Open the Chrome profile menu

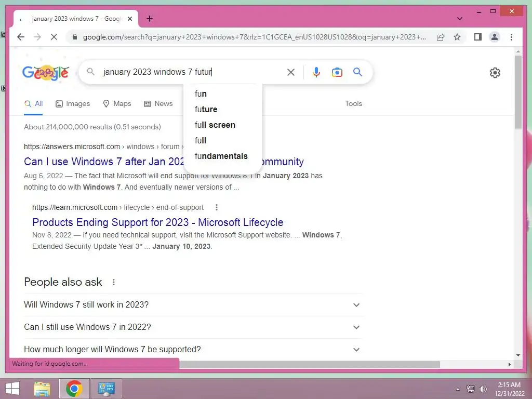point(495,37)
